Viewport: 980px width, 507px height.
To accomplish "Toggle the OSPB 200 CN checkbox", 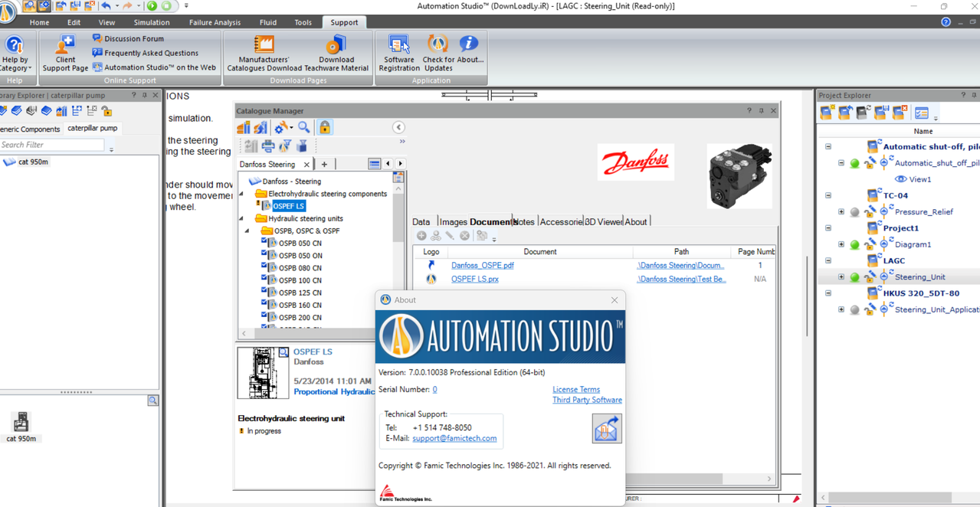I will [x=264, y=314].
